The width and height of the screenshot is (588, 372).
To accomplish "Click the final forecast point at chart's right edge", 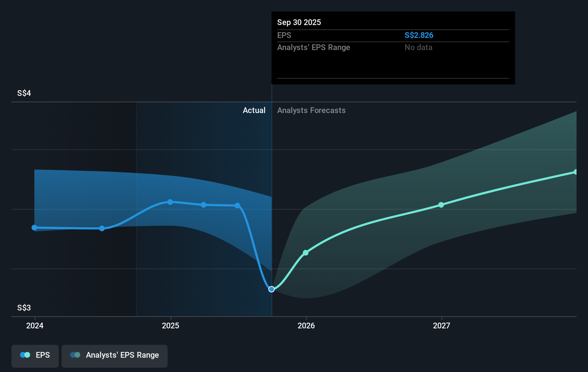I will pyautogui.click(x=575, y=172).
